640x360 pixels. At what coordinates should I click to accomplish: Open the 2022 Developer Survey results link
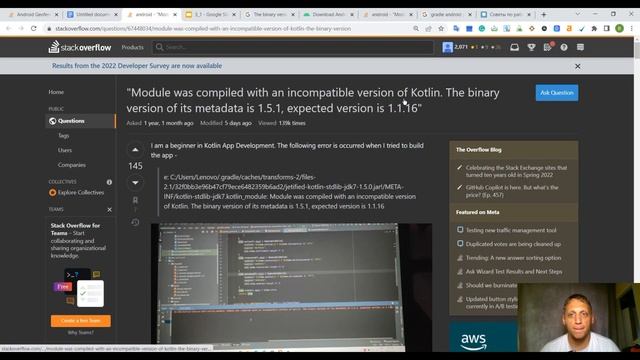pyautogui.click(x=137, y=66)
